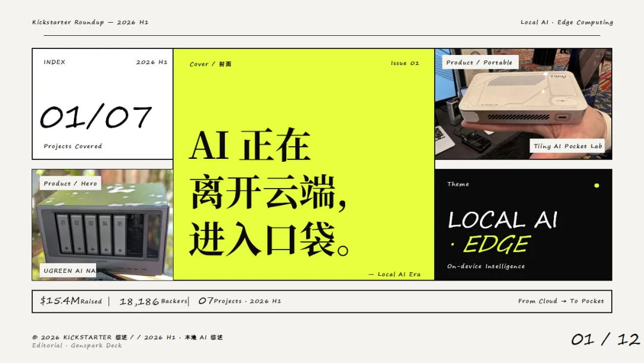Image resolution: width=644 pixels, height=363 pixels.
Task: Click the 'AI 正在' headline line
Action: pos(250,145)
